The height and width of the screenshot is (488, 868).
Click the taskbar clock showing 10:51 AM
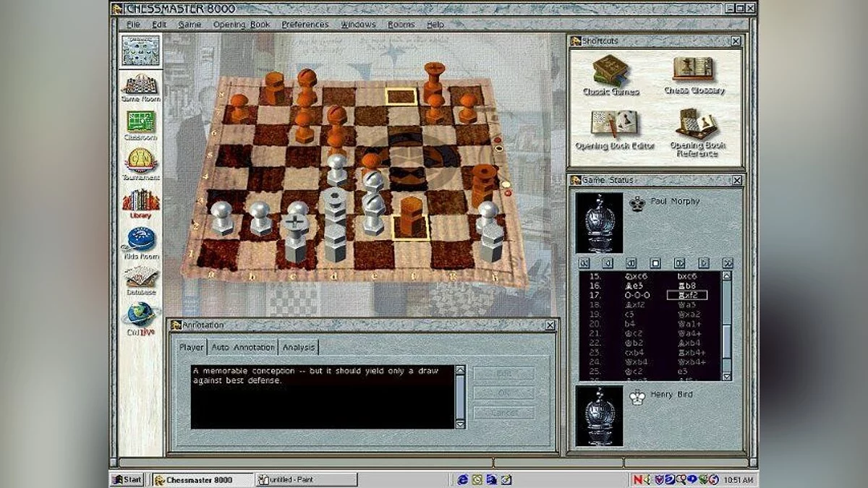738,479
